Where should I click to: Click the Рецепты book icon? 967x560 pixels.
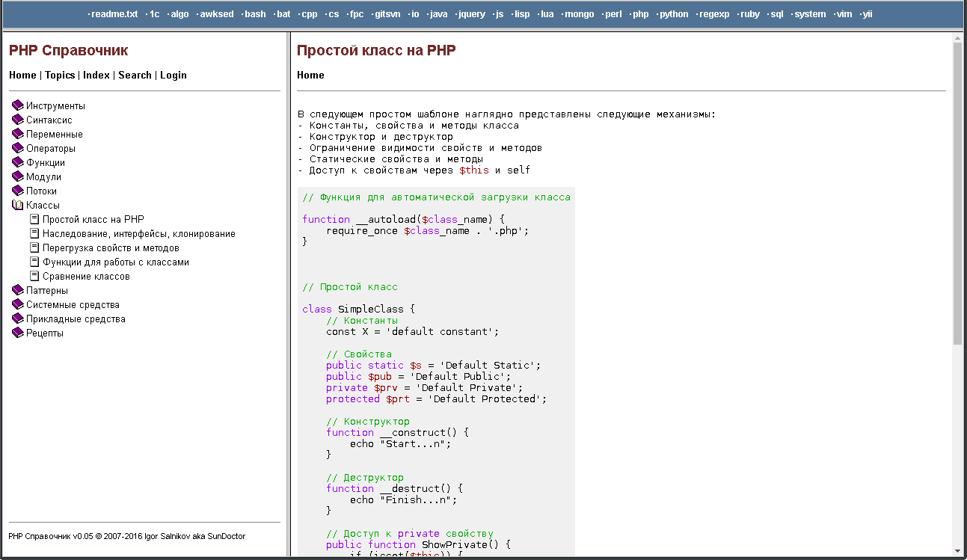point(16,333)
